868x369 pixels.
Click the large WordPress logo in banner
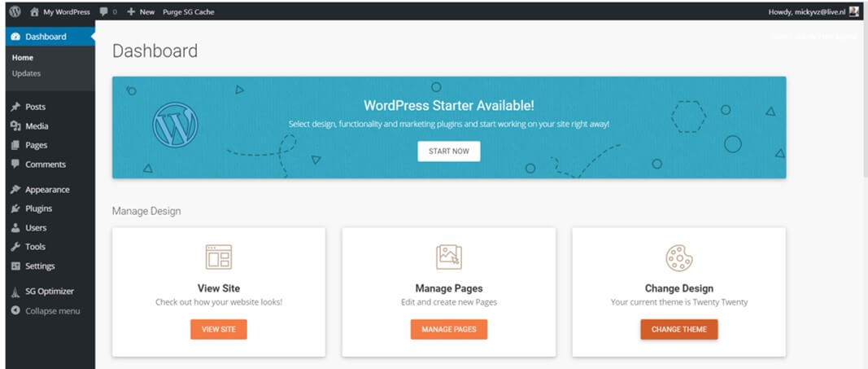tap(175, 125)
